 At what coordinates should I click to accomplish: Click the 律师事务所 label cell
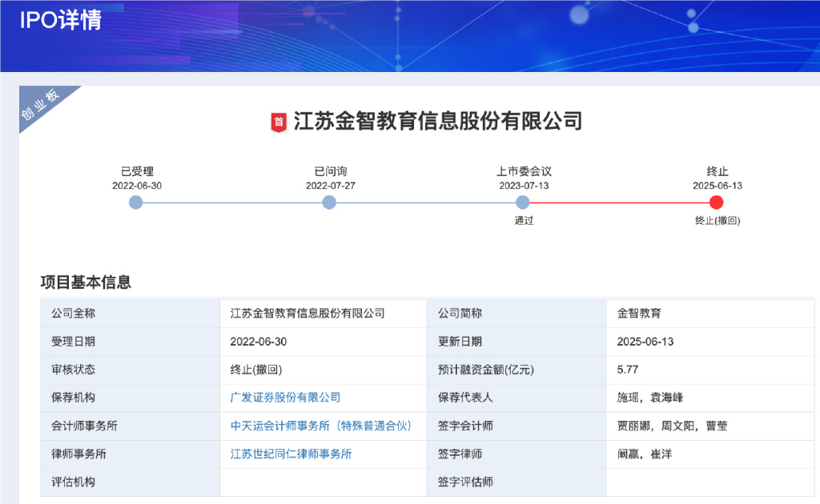coord(131,454)
